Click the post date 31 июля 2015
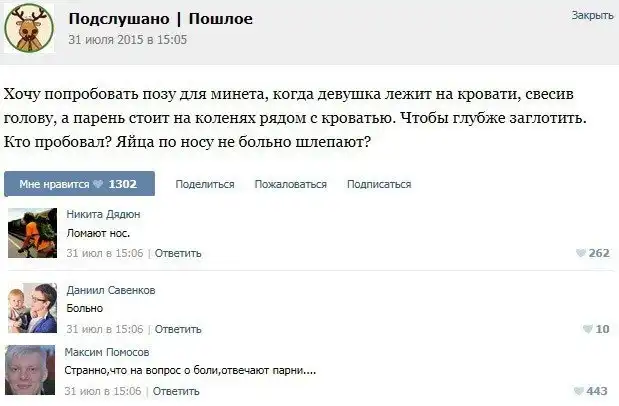 point(126,40)
